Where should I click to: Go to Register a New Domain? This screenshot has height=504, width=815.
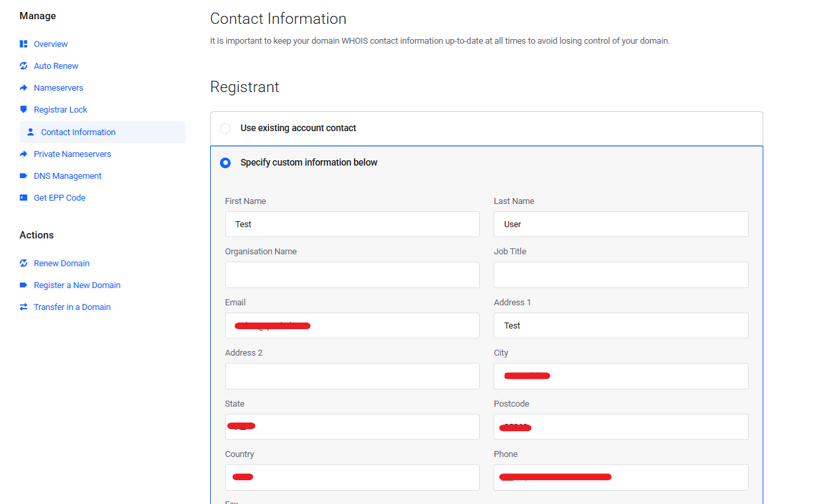(77, 285)
